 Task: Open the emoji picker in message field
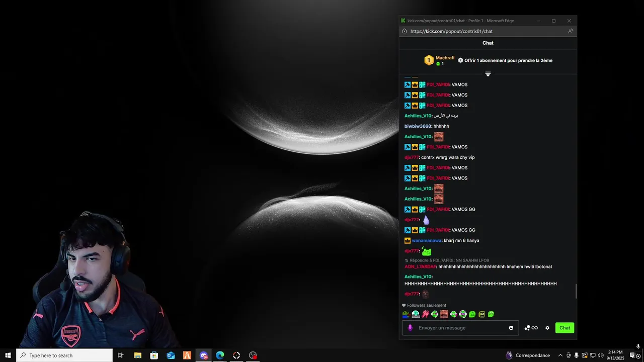(x=511, y=328)
